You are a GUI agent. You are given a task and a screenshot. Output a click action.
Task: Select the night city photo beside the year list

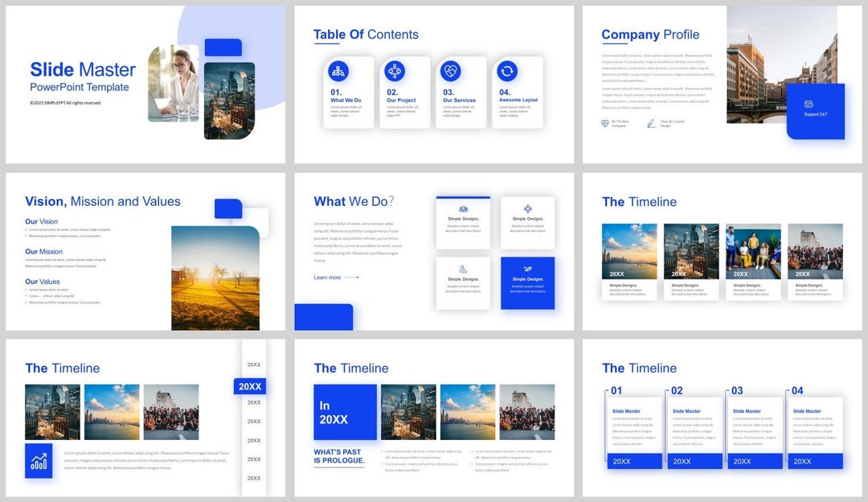tap(52, 412)
